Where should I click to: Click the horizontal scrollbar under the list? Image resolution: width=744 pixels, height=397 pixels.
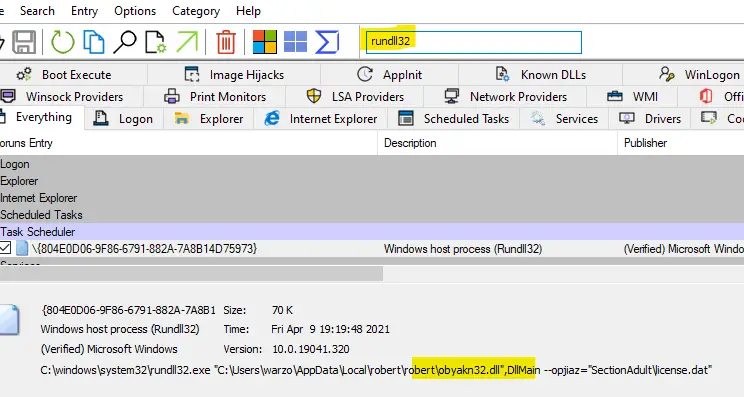[x=191, y=273]
